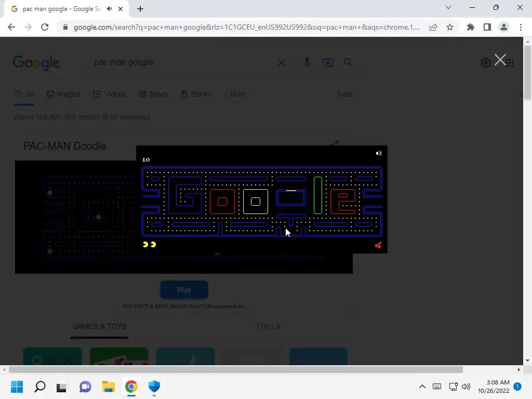532x399 pixels.
Task: Select the TOOLS tab
Action: [269, 326]
